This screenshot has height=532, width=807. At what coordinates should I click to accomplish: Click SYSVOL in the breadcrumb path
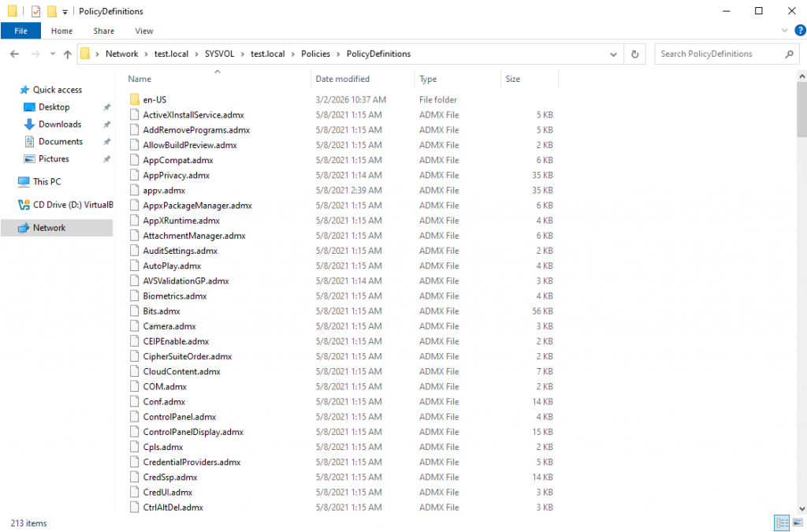tap(220, 54)
